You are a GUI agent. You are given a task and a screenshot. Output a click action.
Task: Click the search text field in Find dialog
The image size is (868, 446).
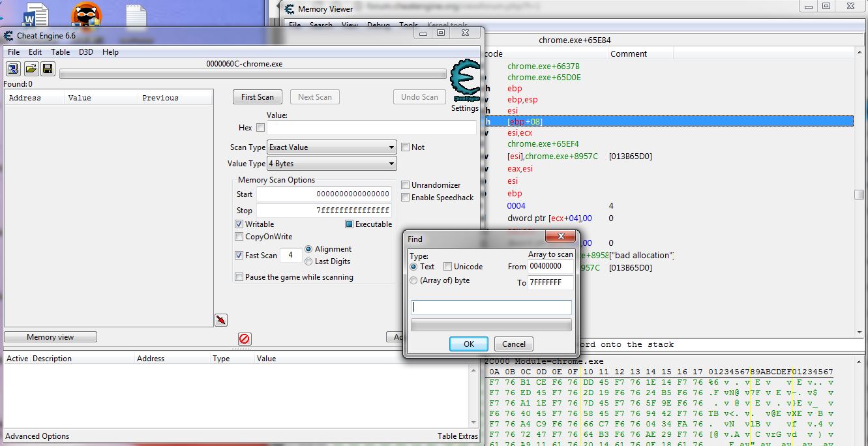click(491, 307)
